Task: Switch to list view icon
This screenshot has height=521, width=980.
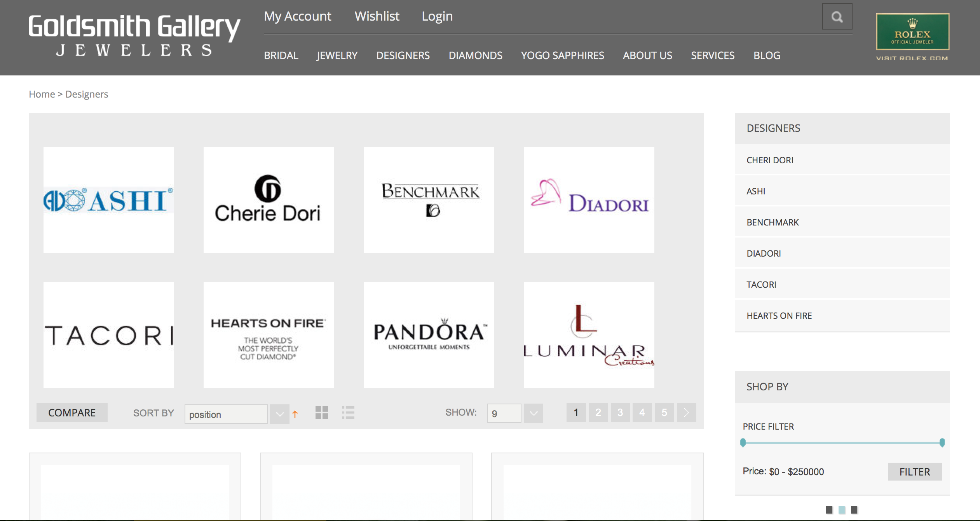Action: pos(348,413)
